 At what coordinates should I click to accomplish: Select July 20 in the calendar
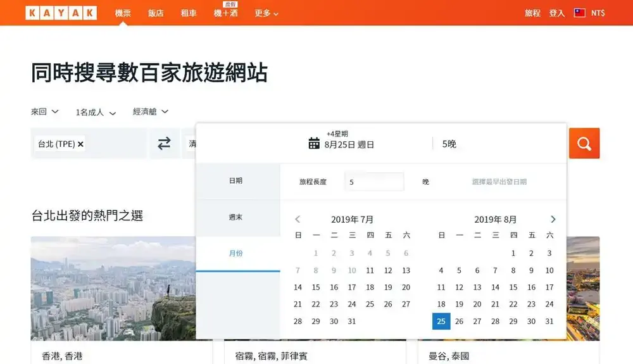coord(406,287)
